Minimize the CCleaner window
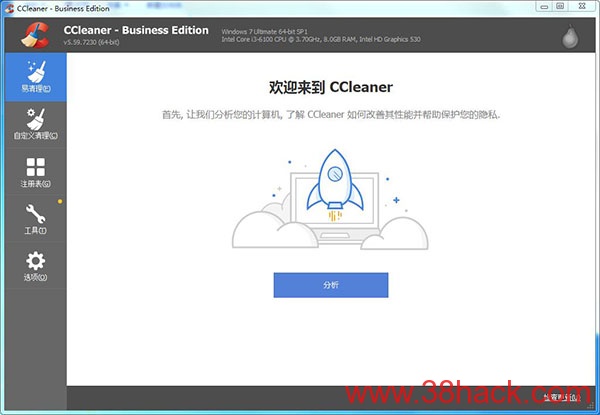Image resolution: width=600 pixels, height=415 pixels. 544,6
